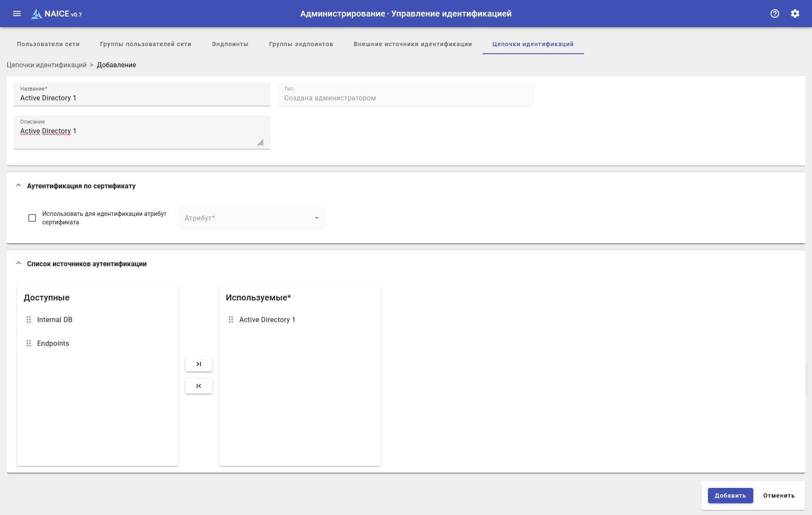Image resolution: width=812 pixels, height=515 pixels.
Task: Click the move-left arrow button between lists
Action: [x=199, y=386]
